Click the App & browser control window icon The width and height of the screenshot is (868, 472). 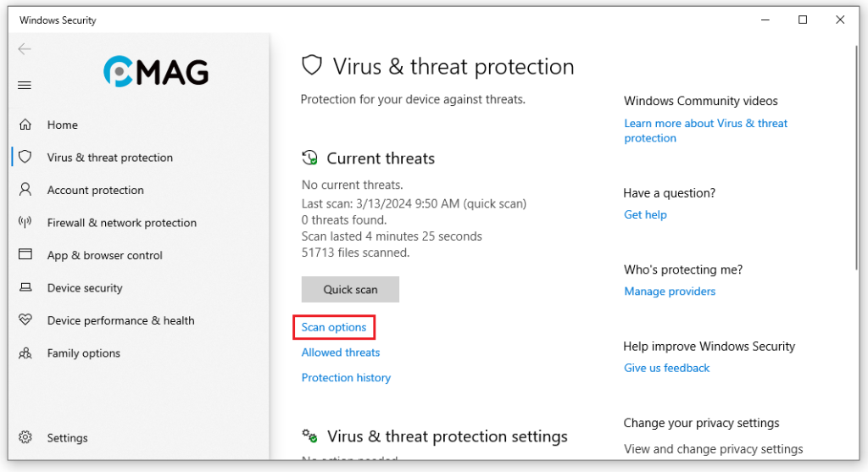pos(25,255)
